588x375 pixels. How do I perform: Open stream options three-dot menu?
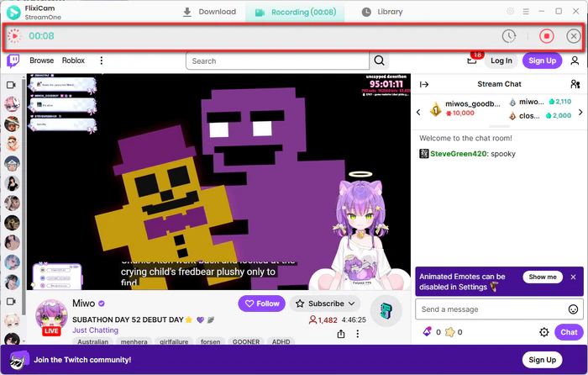point(357,334)
